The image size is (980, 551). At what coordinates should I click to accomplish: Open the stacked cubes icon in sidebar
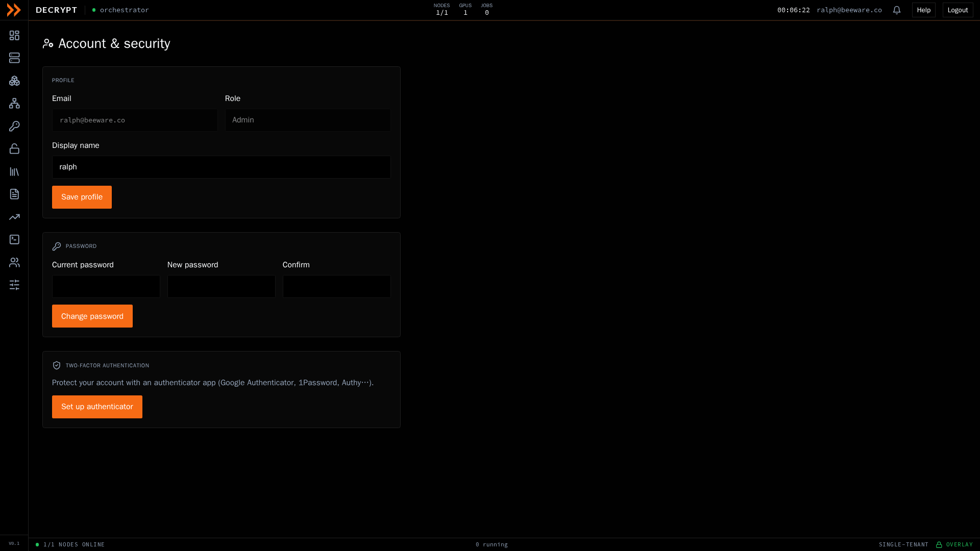coord(14,81)
